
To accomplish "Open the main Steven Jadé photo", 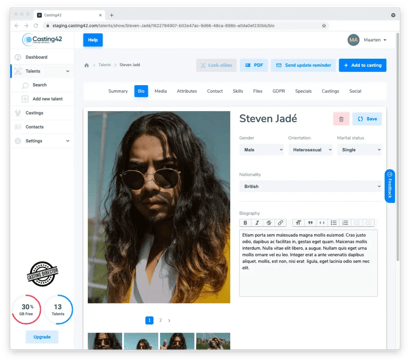I will click(159, 207).
